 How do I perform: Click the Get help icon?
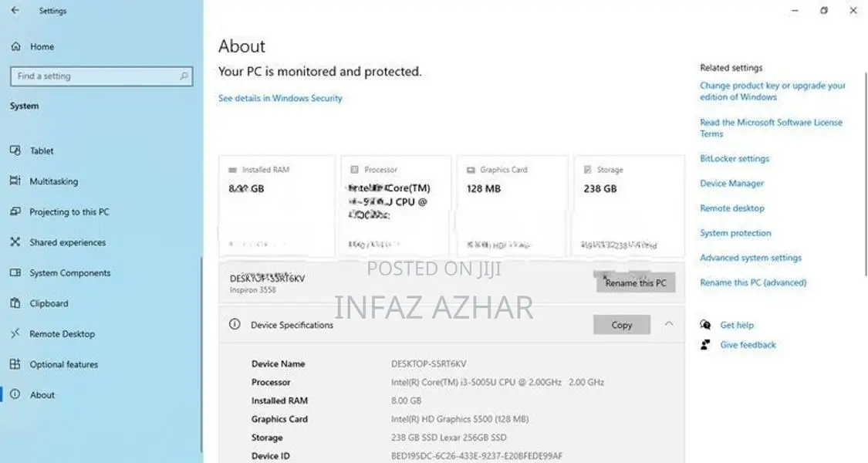[x=705, y=325]
